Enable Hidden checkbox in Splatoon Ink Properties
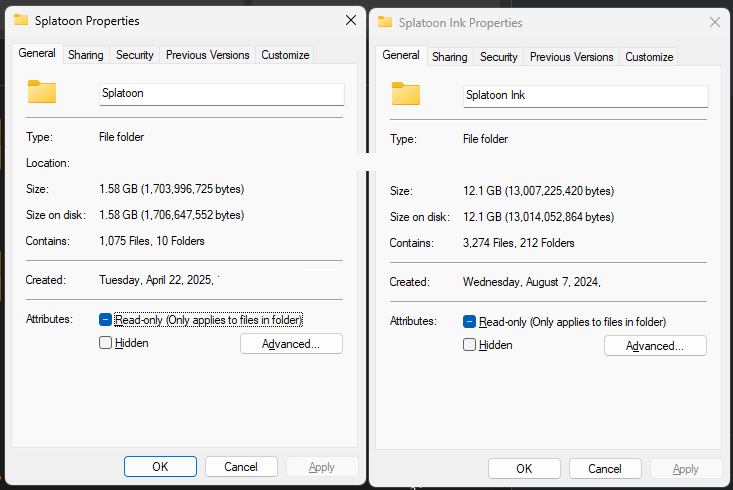This screenshot has width=733, height=490. point(469,345)
